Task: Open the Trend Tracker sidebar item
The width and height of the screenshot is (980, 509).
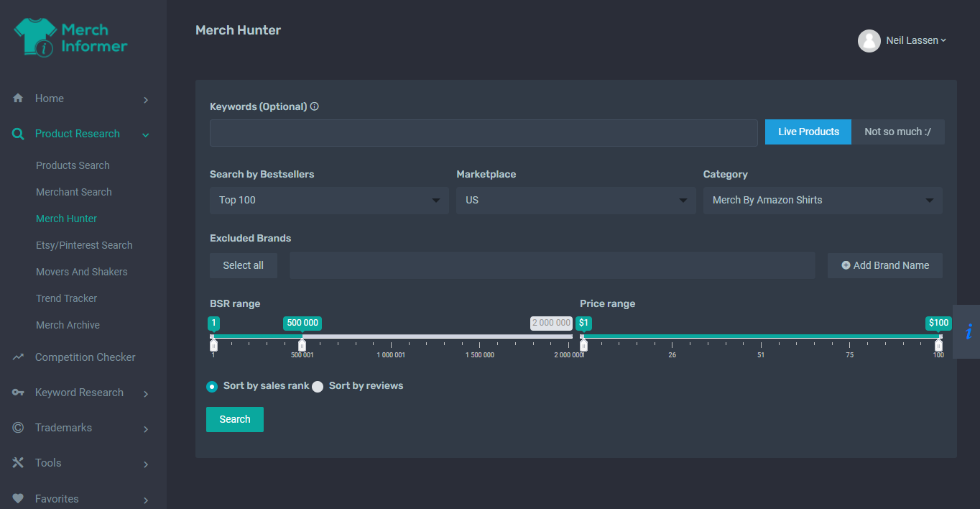Action: coord(67,298)
